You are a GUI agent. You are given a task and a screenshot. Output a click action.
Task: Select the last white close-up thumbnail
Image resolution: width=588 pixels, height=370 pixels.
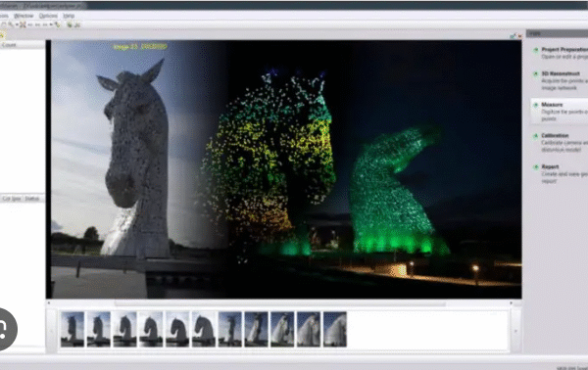click(335, 329)
